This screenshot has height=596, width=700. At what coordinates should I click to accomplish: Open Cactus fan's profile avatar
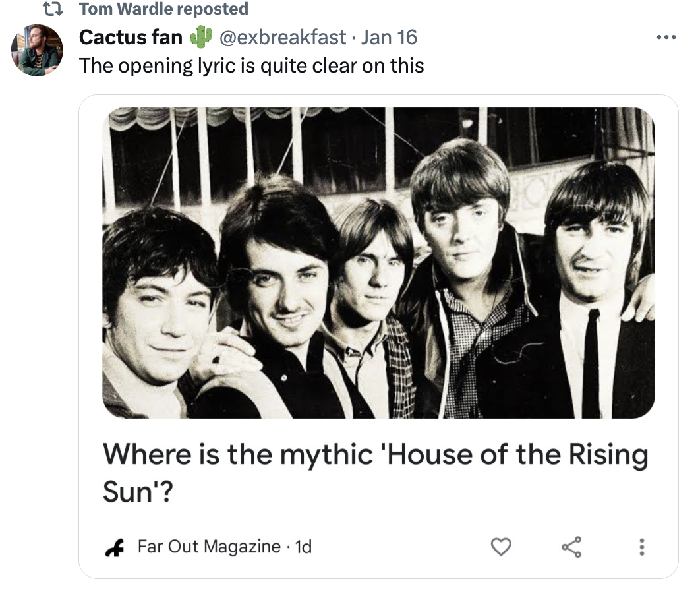(x=37, y=51)
